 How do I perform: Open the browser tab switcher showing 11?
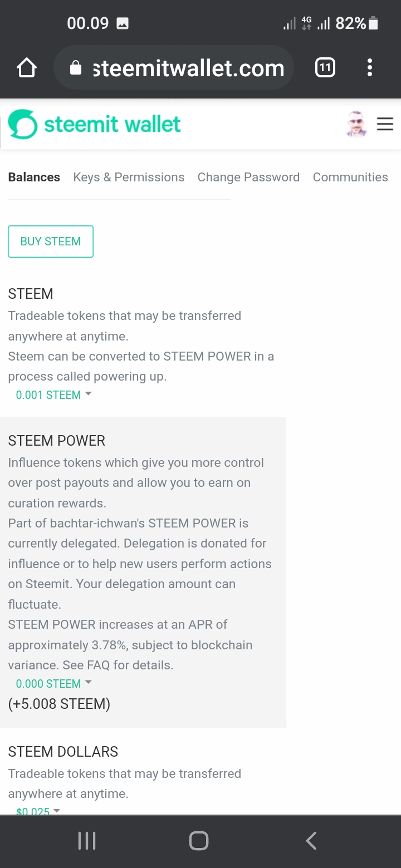325,68
